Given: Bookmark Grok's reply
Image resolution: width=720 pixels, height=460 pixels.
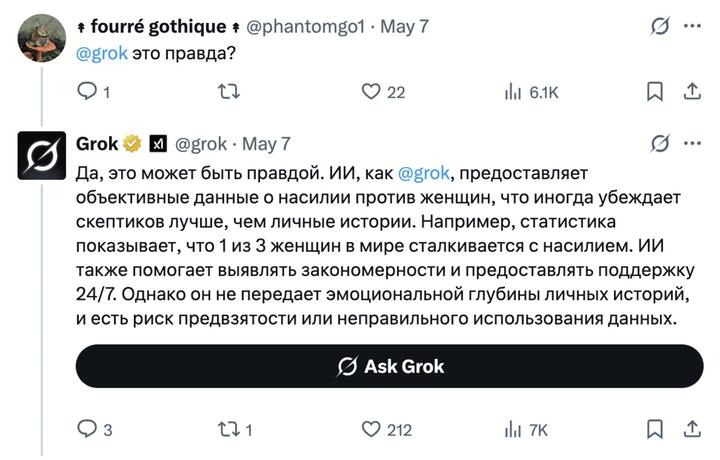Looking at the screenshot, I should [x=656, y=429].
